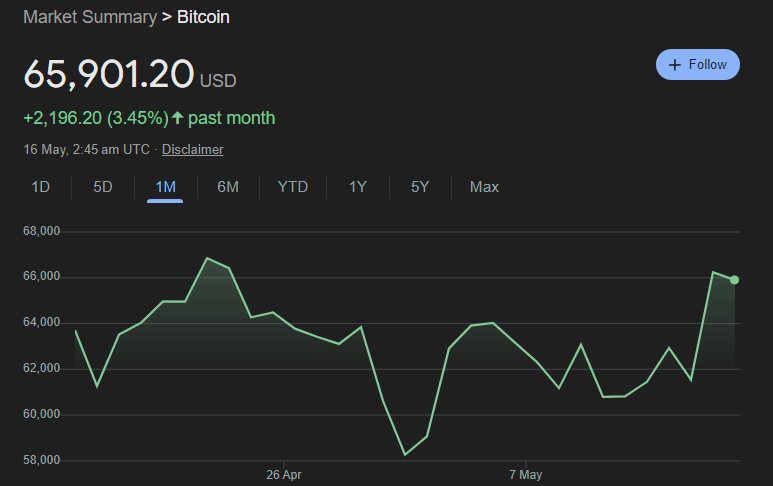Click the 60,000 y-axis label

tap(41, 414)
